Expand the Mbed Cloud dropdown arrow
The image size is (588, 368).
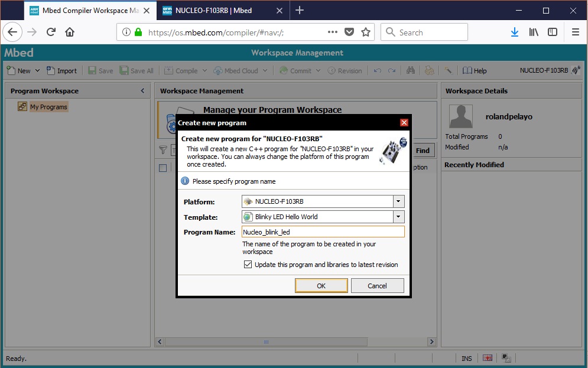265,70
